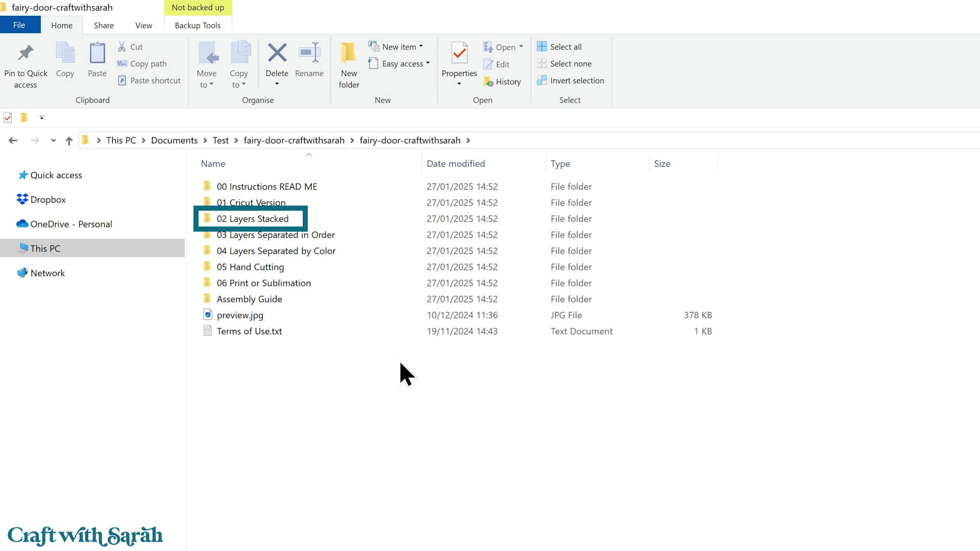Image resolution: width=980 pixels, height=551 pixels.
Task: Switch to the View ribbon tab
Action: click(x=143, y=26)
